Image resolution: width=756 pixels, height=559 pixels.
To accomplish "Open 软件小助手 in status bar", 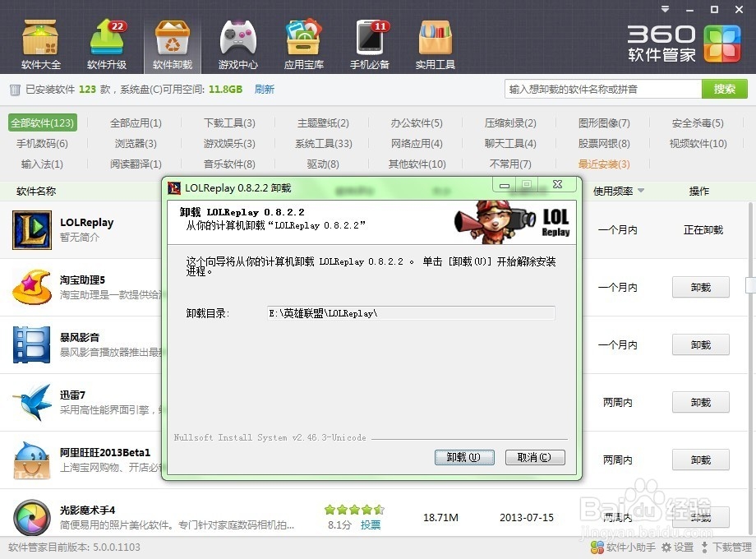I will coord(623,547).
